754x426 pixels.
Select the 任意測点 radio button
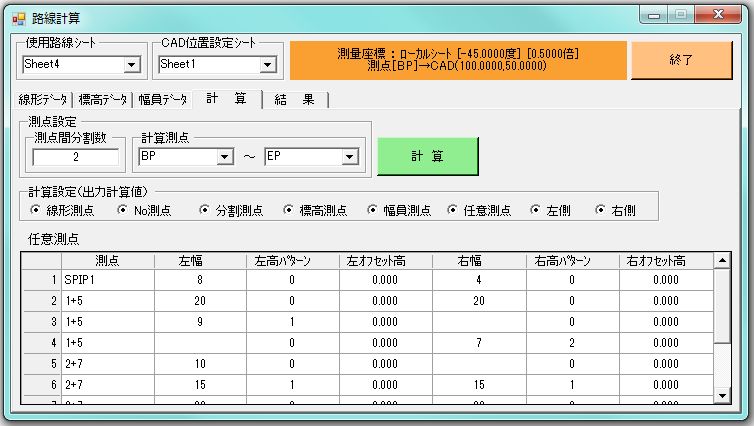[x=455, y=210]
